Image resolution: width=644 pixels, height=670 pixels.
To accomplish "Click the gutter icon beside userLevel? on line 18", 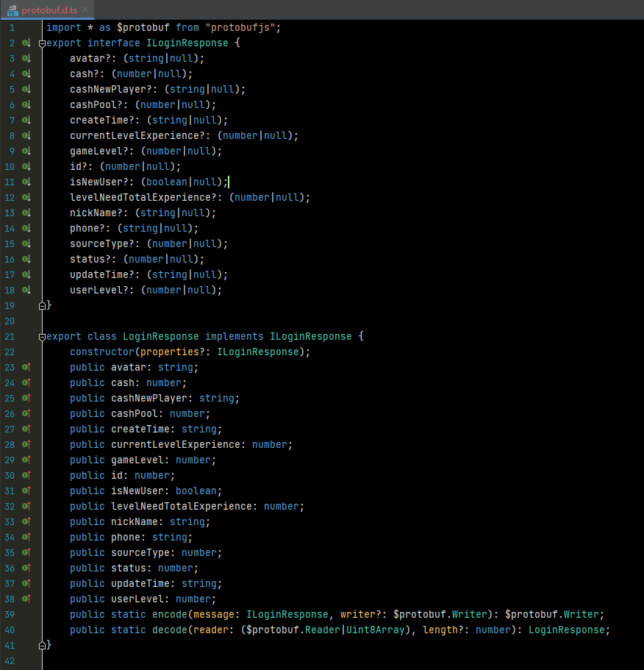I will (x=26, y=290).
